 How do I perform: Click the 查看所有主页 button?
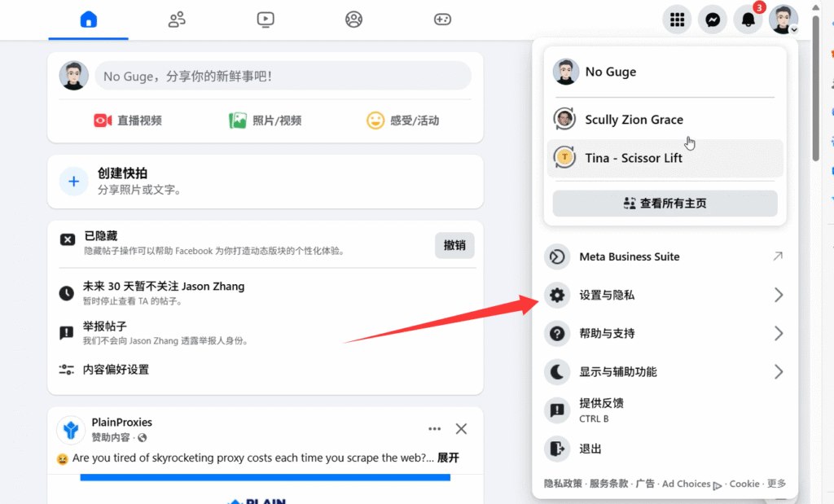[665, 204]
